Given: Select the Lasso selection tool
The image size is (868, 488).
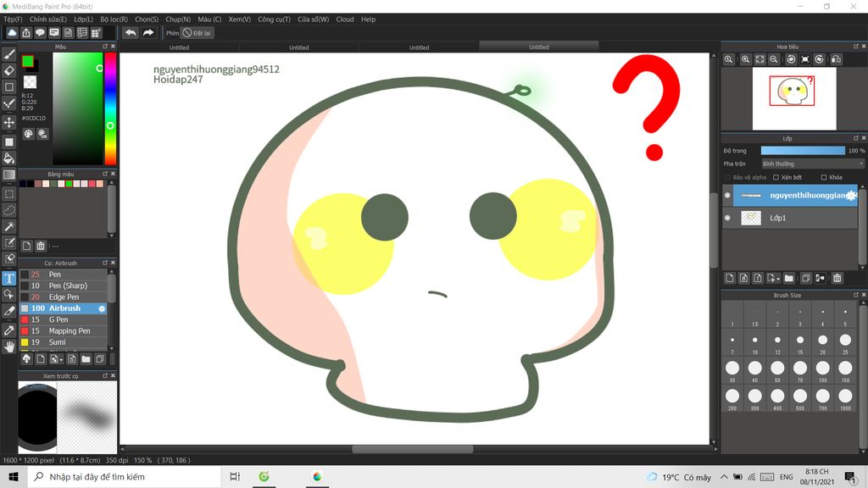Looking at the screenshot, I should [x=8, y=210].
